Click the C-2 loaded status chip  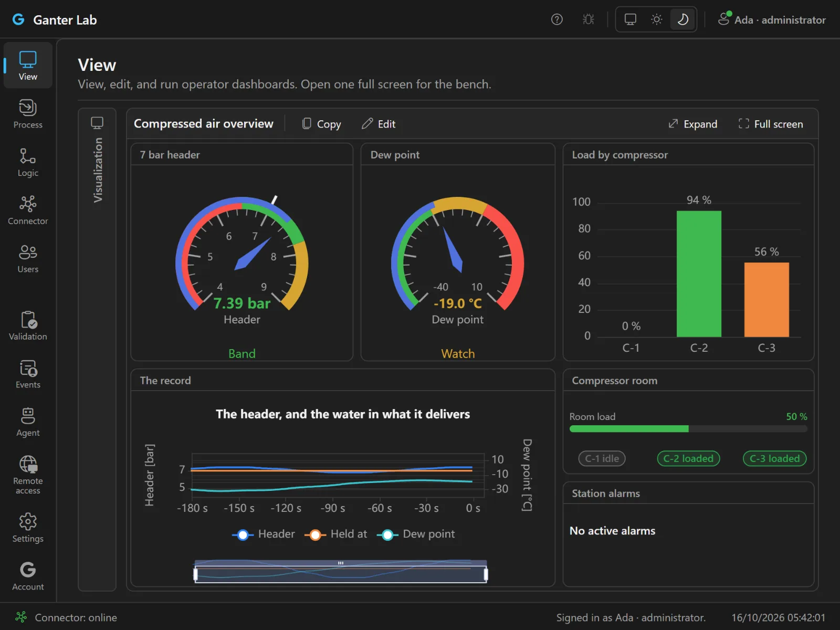pos(688,458)
